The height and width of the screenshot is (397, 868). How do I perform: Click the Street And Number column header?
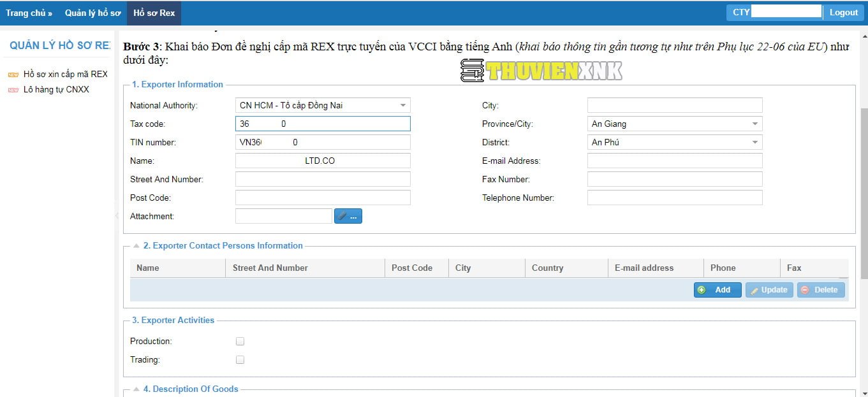(305, 268)
